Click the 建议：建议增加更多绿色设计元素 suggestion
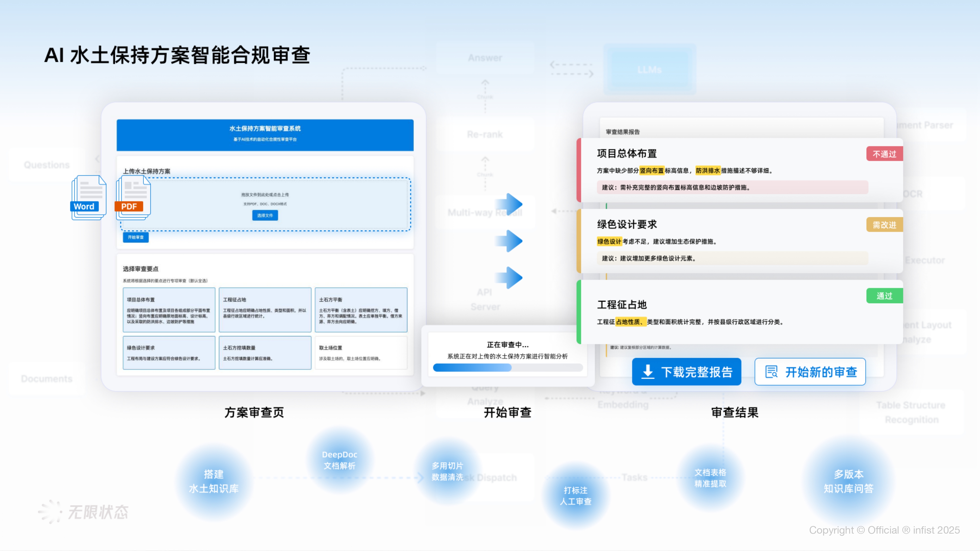This screenshot has width=980, height=551. (x=732, y=258)
